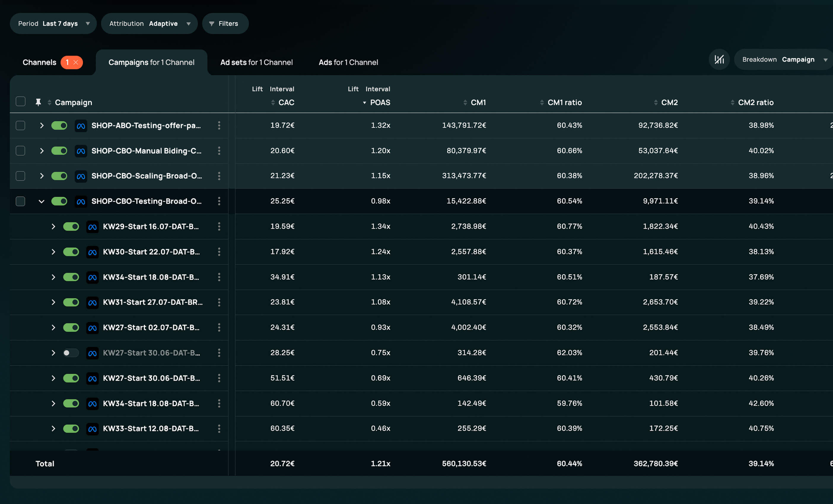Open the Ads for 1 Channel tab
Screen dimensions: 833x504
coord(348,62)
